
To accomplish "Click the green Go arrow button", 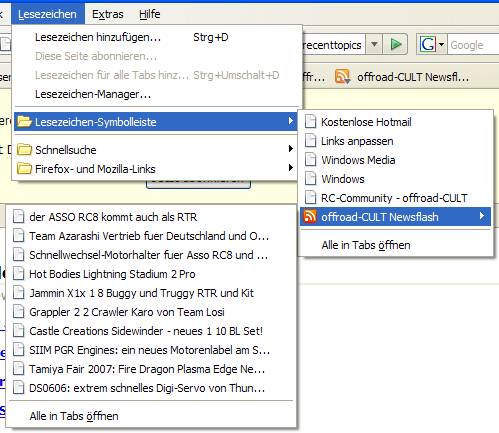I will 395,44.
